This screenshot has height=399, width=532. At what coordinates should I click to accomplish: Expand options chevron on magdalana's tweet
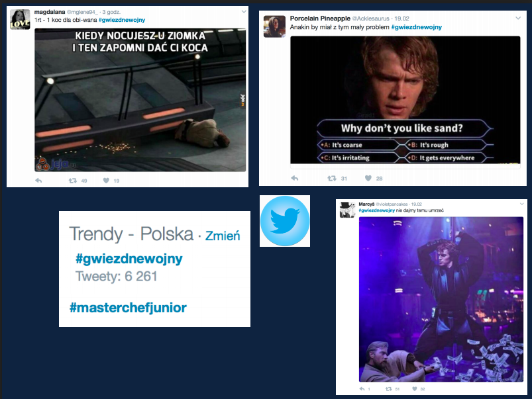click(x=244, y=11)
